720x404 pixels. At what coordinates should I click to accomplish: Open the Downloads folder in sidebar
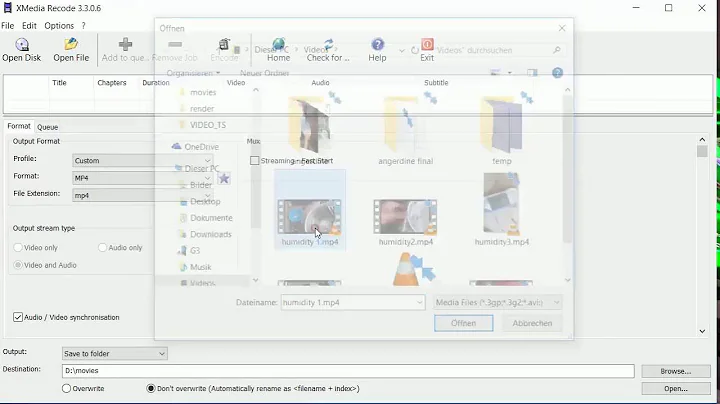[205, 235]
